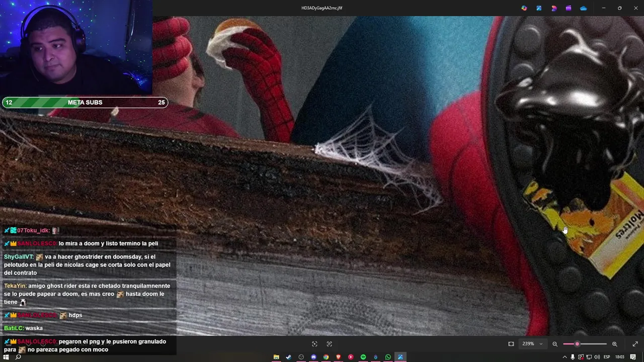The image size is (644, 362).
Task: Expand the 239% zoom level dropdown
Action: point(533,344)
